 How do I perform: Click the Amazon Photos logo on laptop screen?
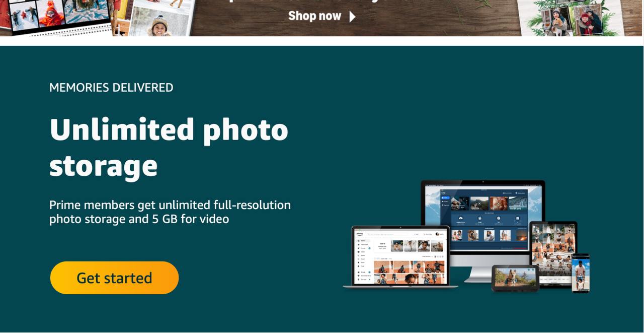(x=360, y=234)
